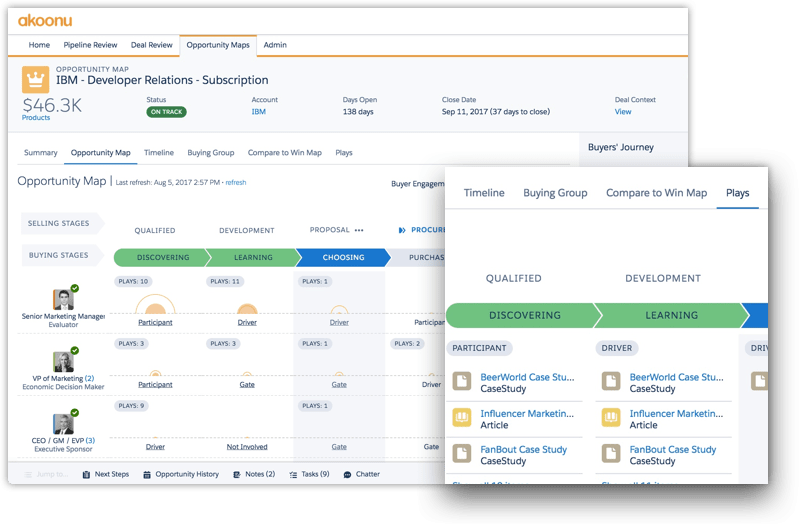Open FanBout Case Study link under Driver
Viewport: 799px width, 527px height.
(673, 450)
